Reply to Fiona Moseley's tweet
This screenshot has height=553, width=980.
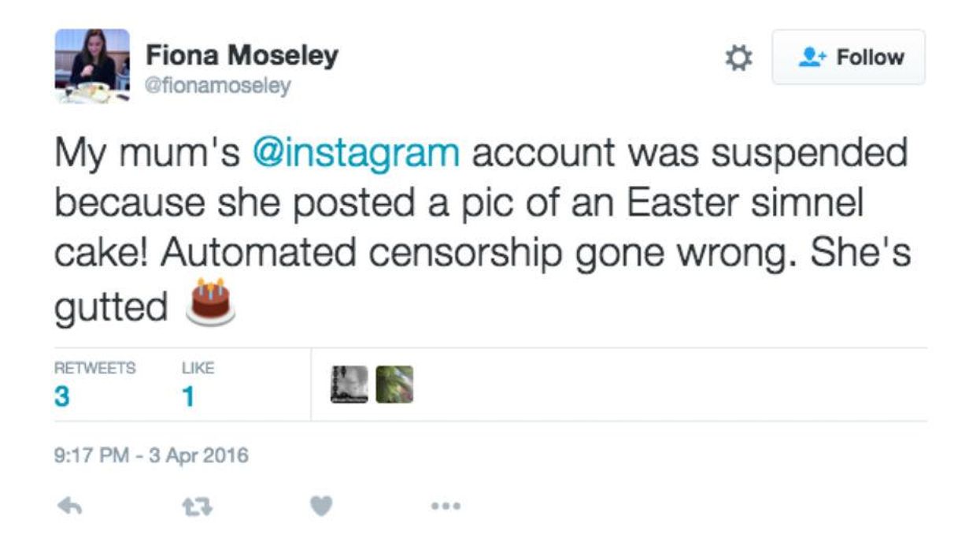click(x=70, y=507)
